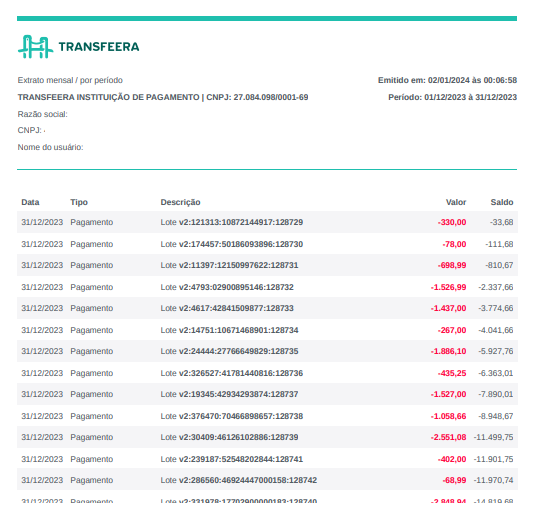Select the Data column header
Image resolution: width=539 pixels, height=528 pixels.
click(30, 202)
